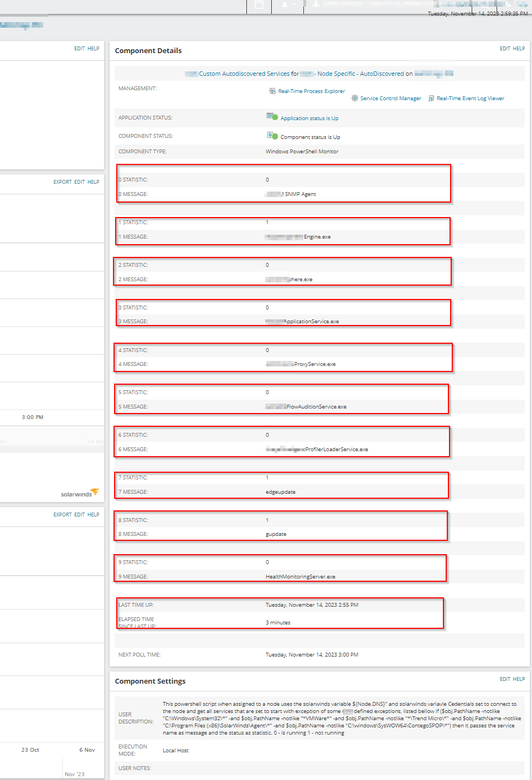Click the application status Up icon
The width and height of the screenshot is (532, 780).
tap(272, 117)
